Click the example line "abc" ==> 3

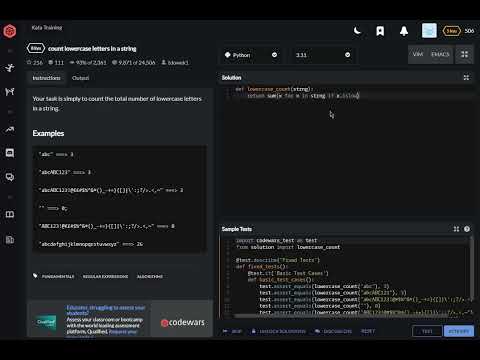coord(56,154)
